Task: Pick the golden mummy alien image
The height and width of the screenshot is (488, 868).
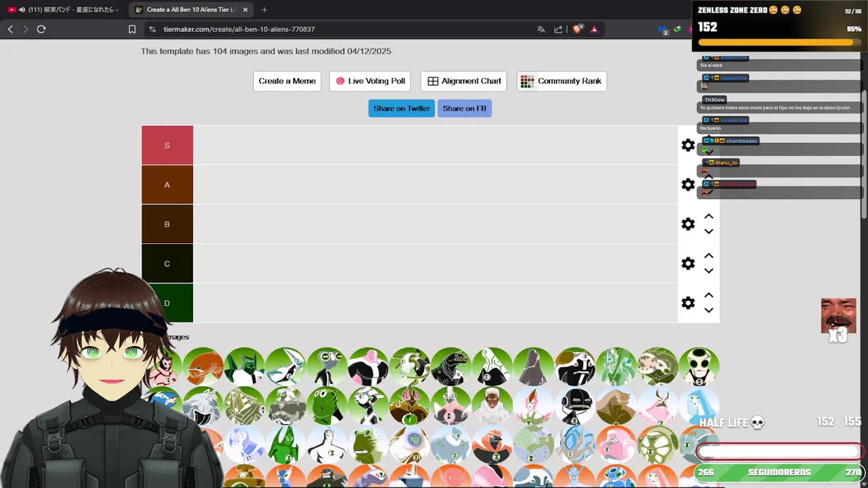Action: [244, 405]
